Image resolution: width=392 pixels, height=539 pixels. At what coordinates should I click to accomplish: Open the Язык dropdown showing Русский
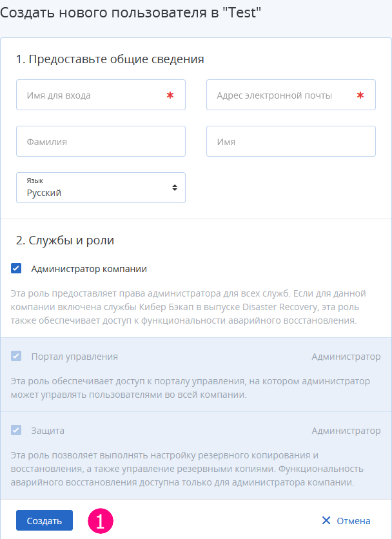[x=101, y=188]
